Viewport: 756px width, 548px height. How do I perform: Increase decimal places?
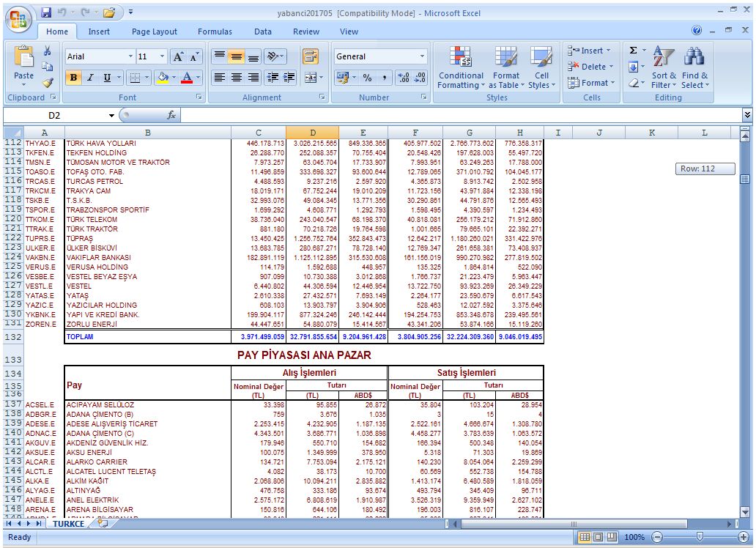(404, 77)
